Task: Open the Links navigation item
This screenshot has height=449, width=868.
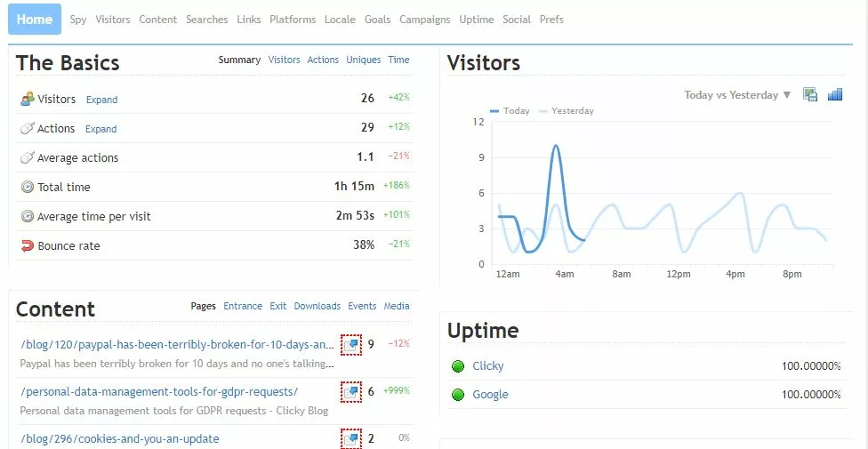Action: point(248,20)
